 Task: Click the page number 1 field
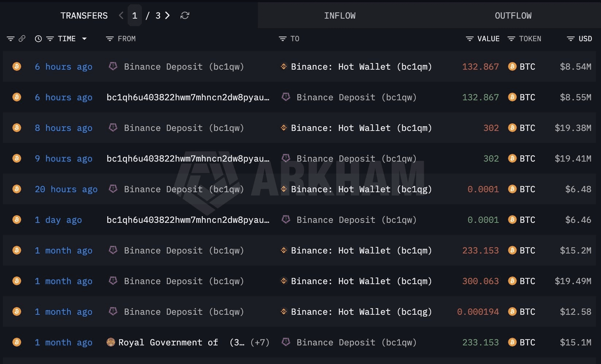[135, 15]
